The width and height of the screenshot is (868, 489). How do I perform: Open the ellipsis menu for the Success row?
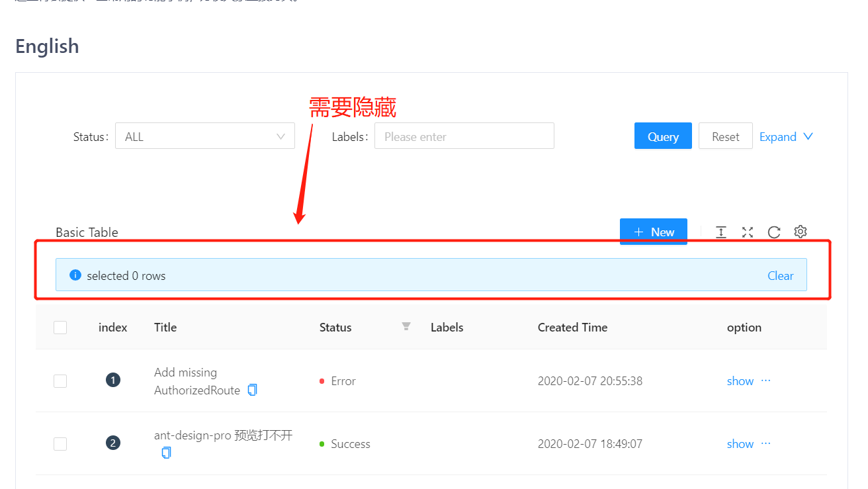(766, 443)
